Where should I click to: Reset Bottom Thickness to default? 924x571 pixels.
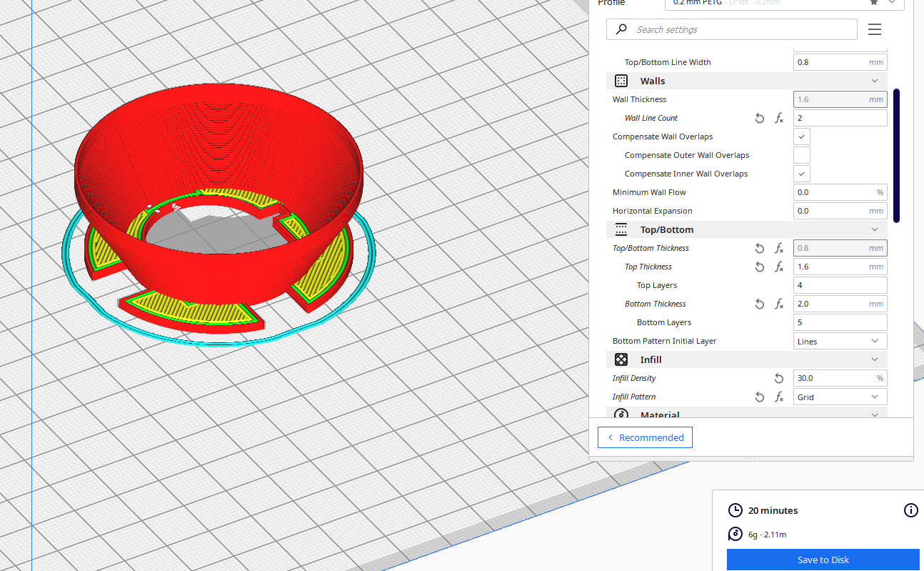pyautogui.click(x=760, y=304)
